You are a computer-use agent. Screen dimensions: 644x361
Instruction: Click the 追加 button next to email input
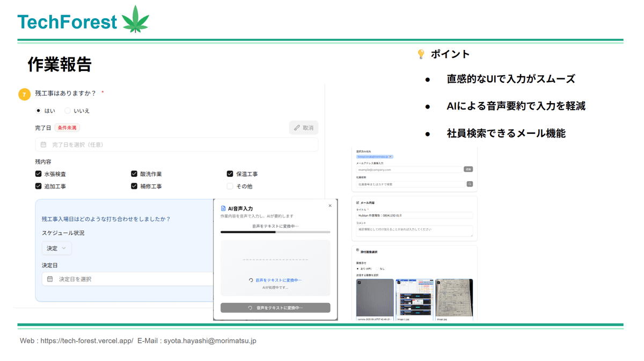coord(469,169)
